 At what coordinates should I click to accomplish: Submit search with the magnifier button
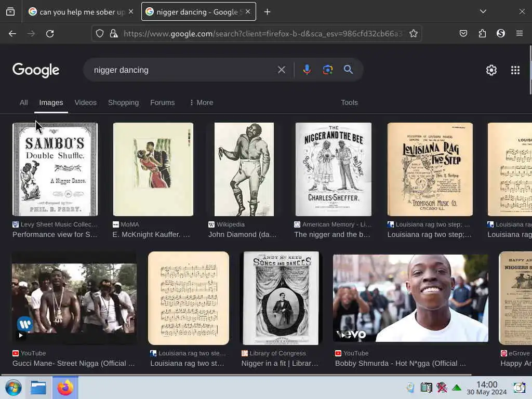(x=349, y=70)
